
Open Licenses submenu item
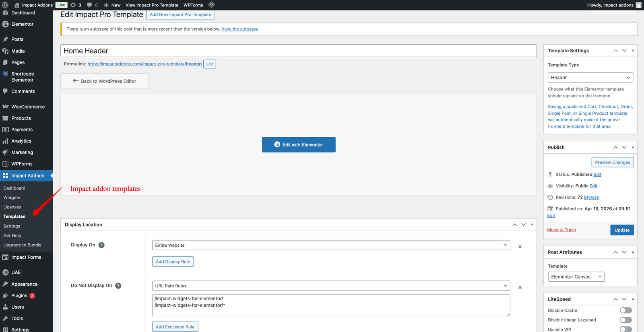tap(12, 207)
